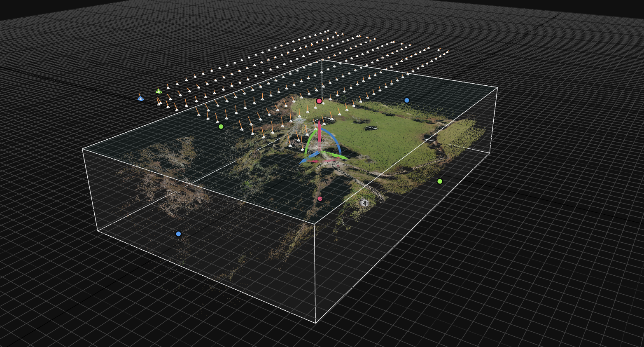Click the top far corner of bounding box
Viewport: 644px width, 347px height.
[x=322, y=60]
